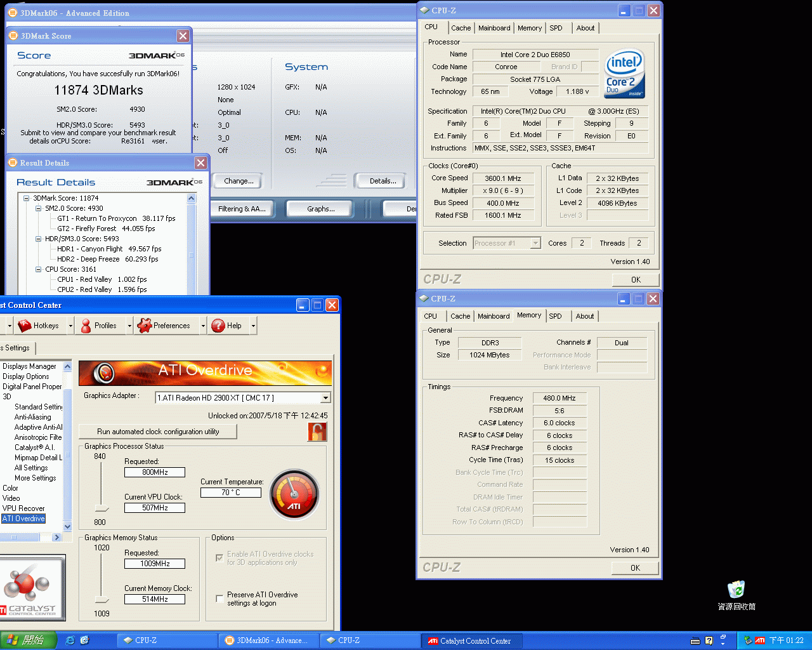
Task: Adjust the graphics processor clock slider
Action: point(101,508)
